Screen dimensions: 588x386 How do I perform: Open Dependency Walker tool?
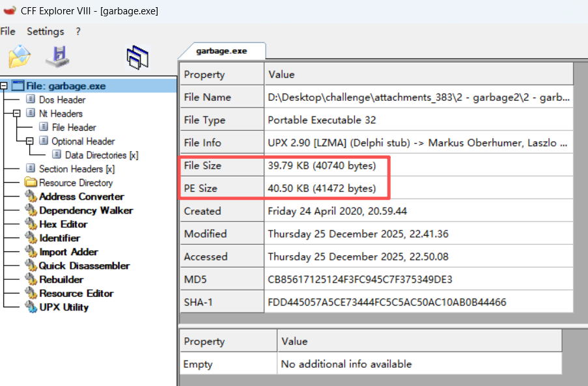click(86, 210)
